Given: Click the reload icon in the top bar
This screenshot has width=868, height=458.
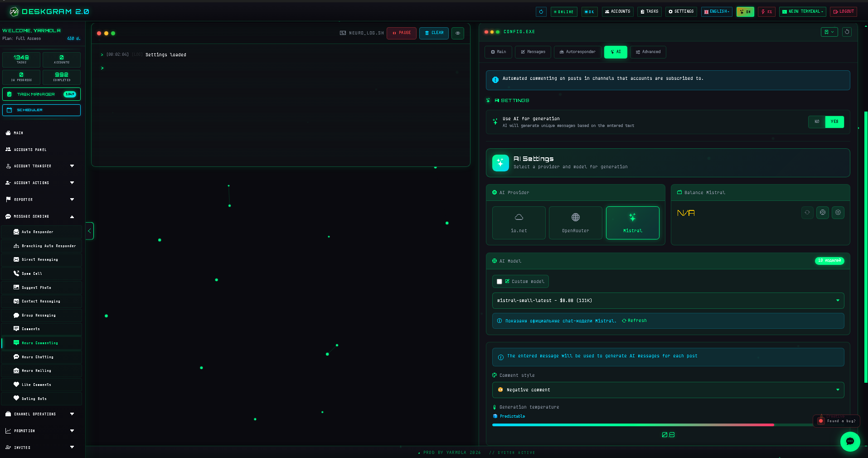Looking at the screenshot, I should pos(541,12).
